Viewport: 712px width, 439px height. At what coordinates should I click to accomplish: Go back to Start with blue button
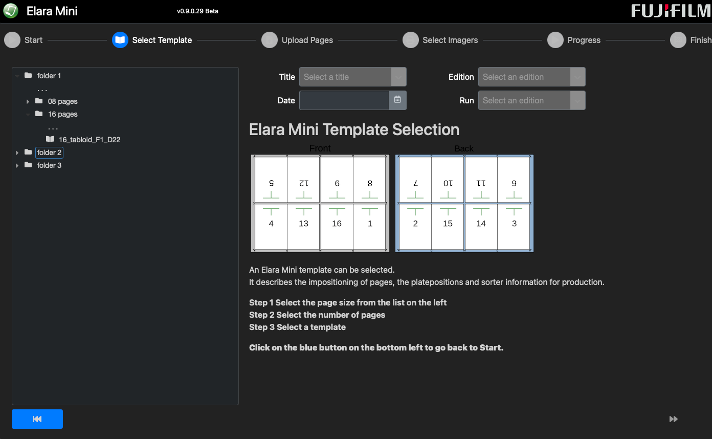pyautogui.click(x=37, y=419)
